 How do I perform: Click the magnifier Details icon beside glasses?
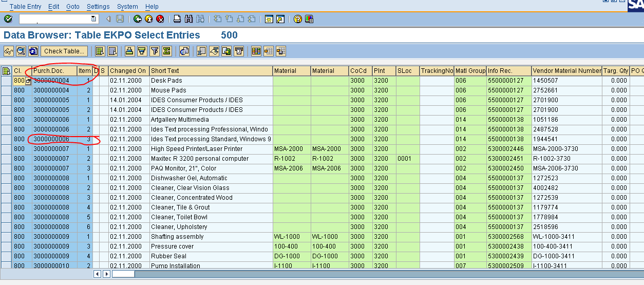[21, 51]
